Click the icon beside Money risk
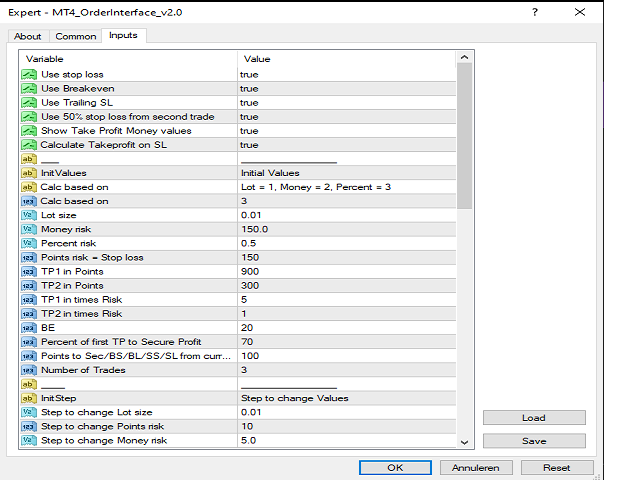Viewport: 640px width, 480px height. pos(29,229)
